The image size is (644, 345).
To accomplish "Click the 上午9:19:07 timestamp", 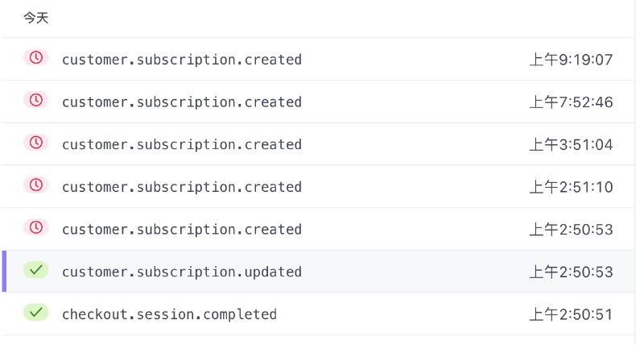I will (571, 60).
